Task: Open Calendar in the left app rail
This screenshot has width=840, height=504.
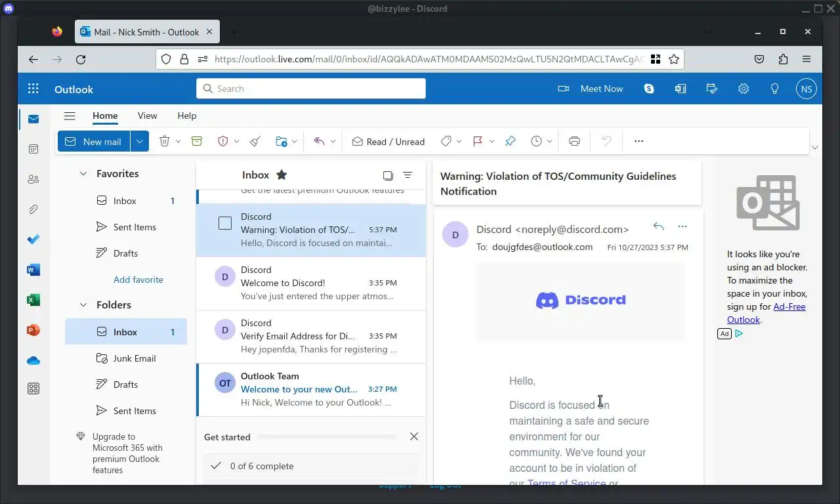Action: click(33, 149)
